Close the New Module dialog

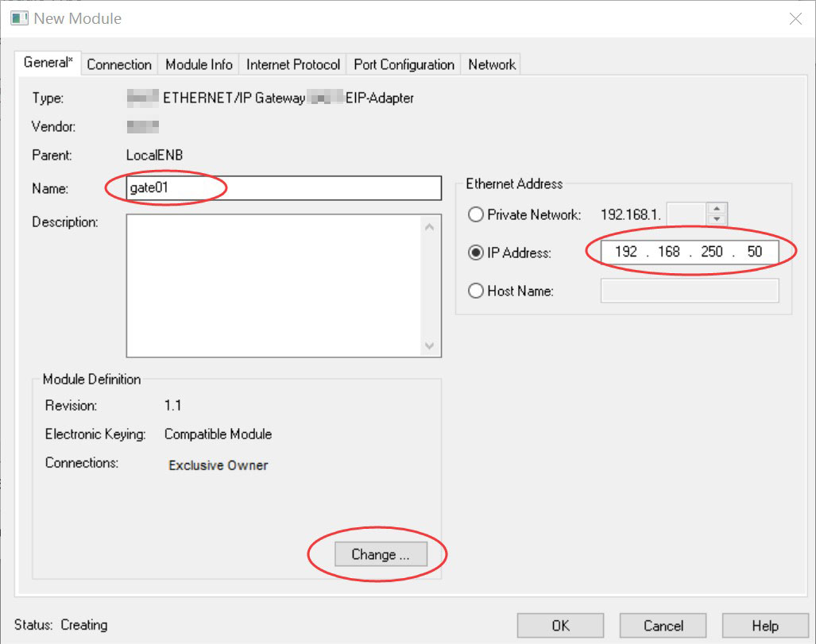coord(795,18)
